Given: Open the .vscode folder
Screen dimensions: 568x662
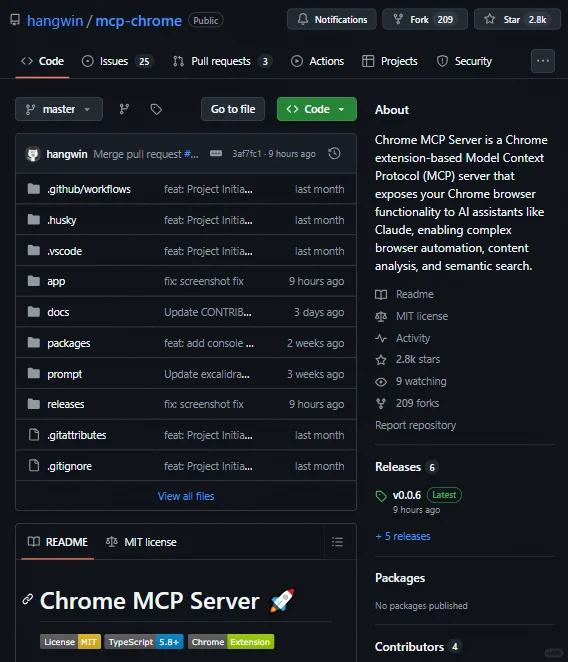Looking at the screenshot, I should tap(64, 251).
